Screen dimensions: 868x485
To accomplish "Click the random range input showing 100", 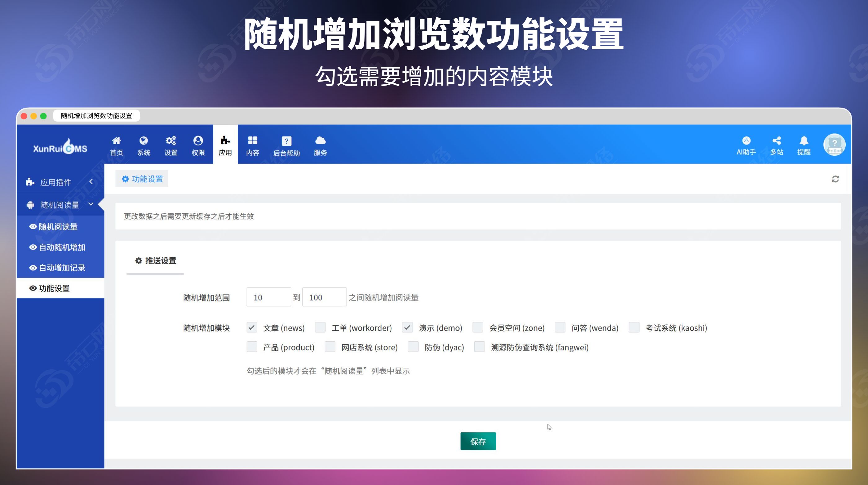I will point(324,297).
